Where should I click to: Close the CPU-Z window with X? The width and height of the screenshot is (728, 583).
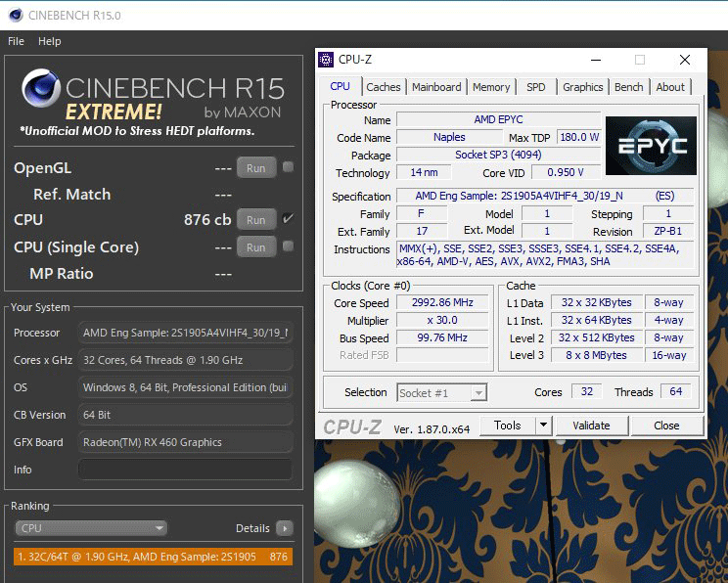[x=685, y=60]
